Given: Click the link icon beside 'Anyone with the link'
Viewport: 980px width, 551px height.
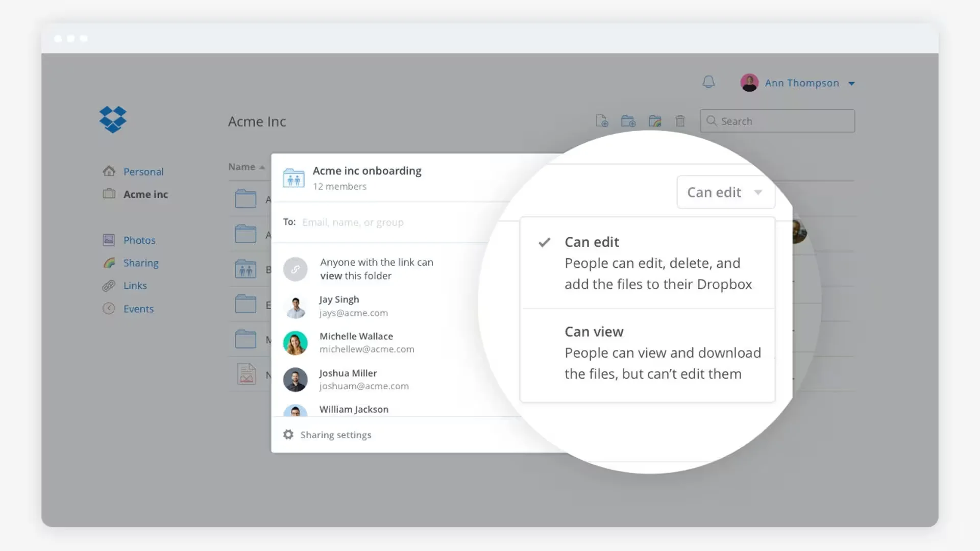Looking at the screenshot, I should coord(295,269).
